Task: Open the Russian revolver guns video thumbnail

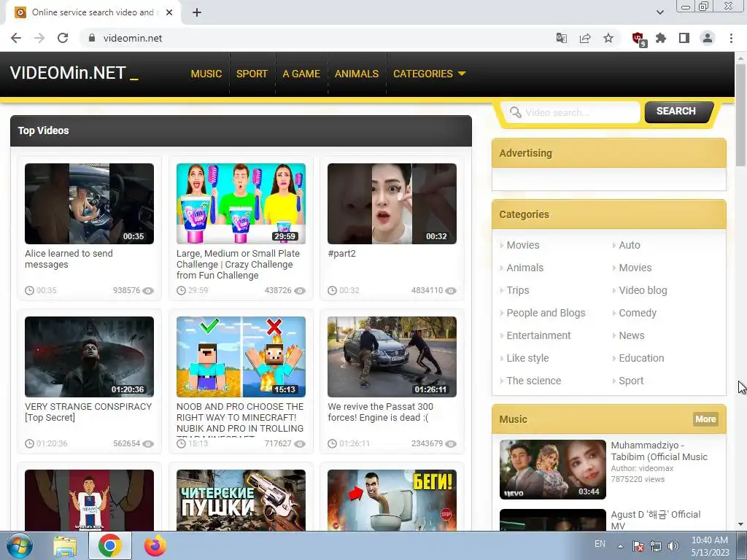Action: [241, 500]
